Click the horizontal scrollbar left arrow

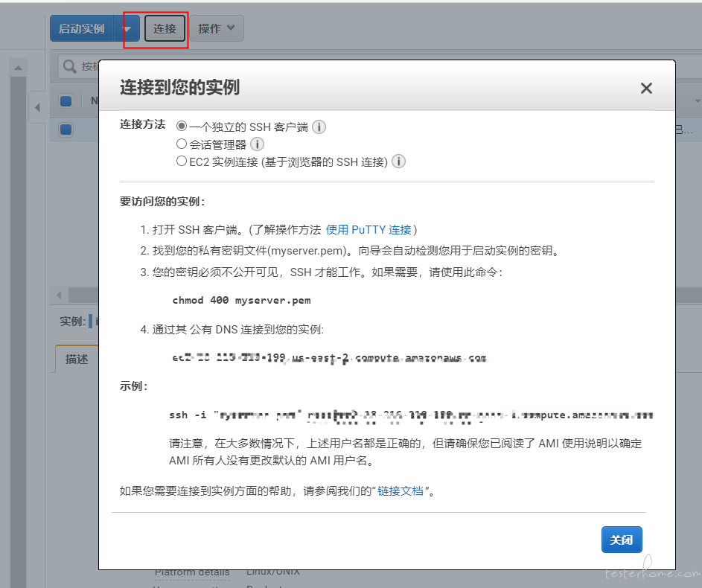(59, 295)
